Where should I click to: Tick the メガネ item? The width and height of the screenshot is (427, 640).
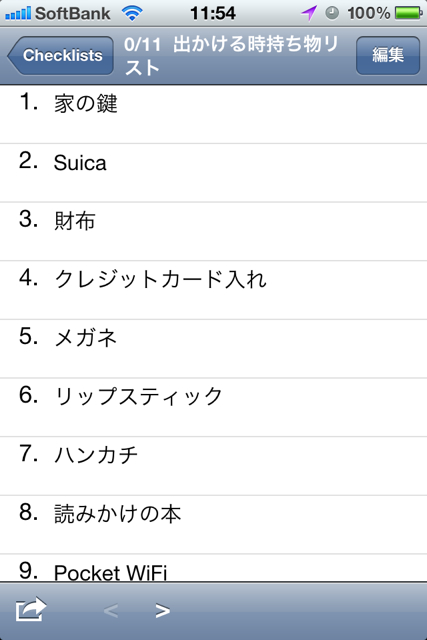pos(214,349)
